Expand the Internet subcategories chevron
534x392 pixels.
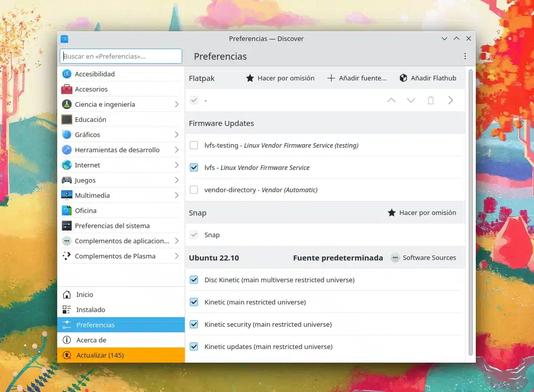pyautogui.click(x=177, y=165)
